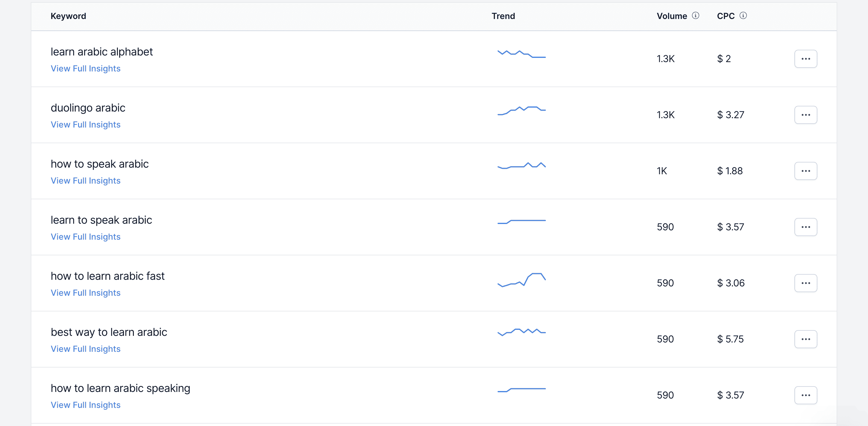Open options menu for how to learn arabic speaking
This screenshot has width=868, height=426.
point(806,395)
